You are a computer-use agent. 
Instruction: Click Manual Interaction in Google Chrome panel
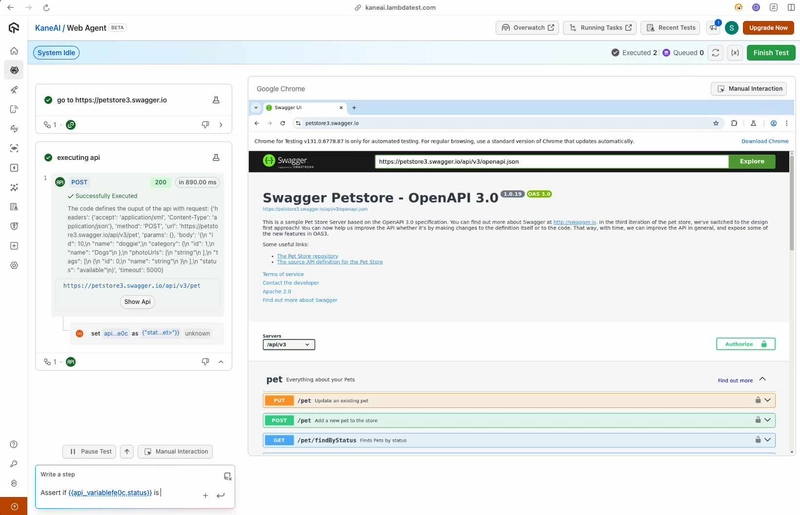[x=749, y=89]
